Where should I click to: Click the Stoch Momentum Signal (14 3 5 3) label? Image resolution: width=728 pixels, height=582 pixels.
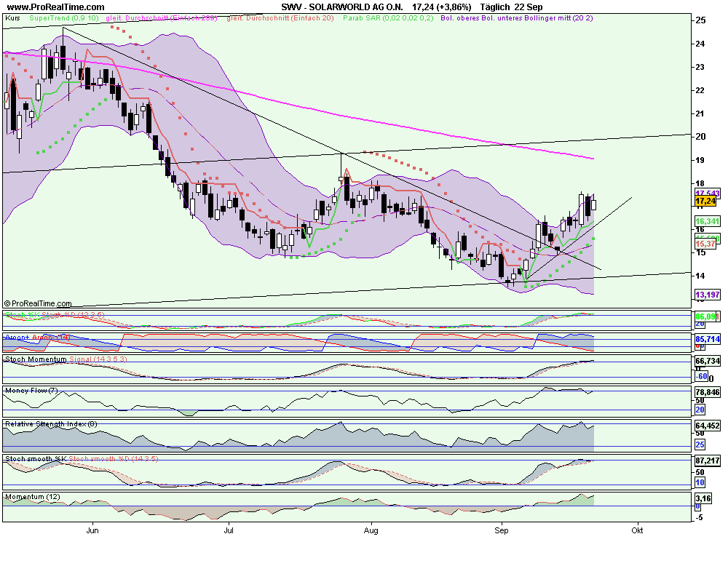pyautogui.click(x=66, y=359)
